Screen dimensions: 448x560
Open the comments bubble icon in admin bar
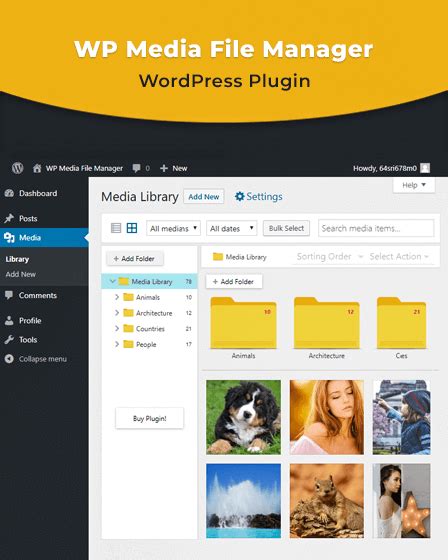point(136,168)
